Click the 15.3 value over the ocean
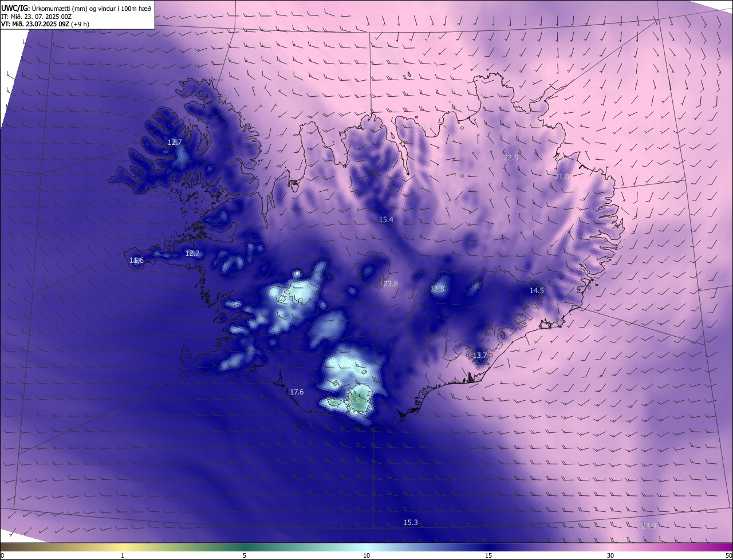 click(x=411, y=523)
